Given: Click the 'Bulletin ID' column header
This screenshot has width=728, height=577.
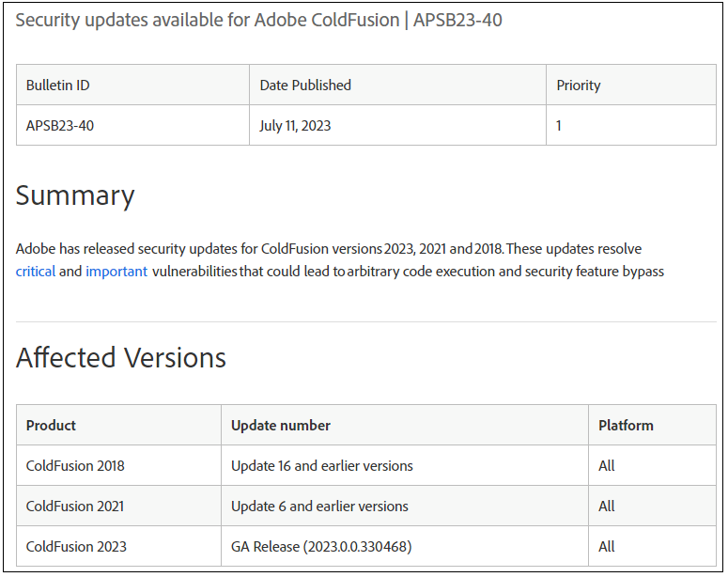Looking at the screenshot, I should point(132,85).
